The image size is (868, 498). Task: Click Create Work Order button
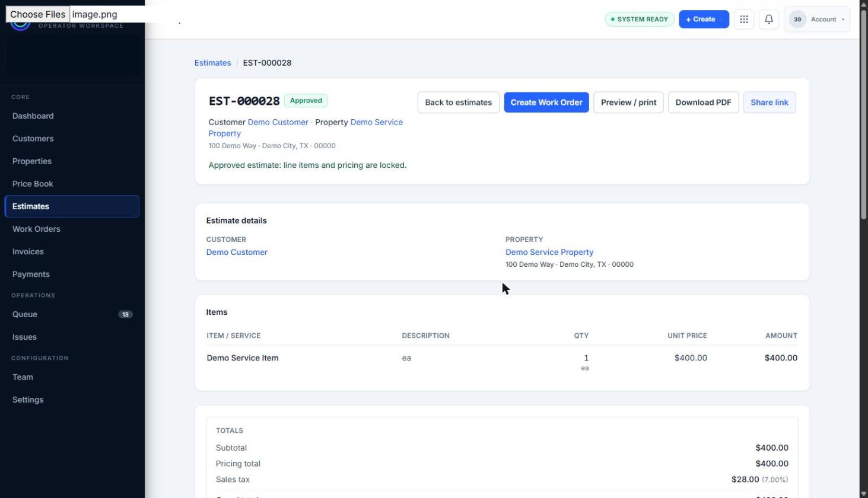click(546, 102)
